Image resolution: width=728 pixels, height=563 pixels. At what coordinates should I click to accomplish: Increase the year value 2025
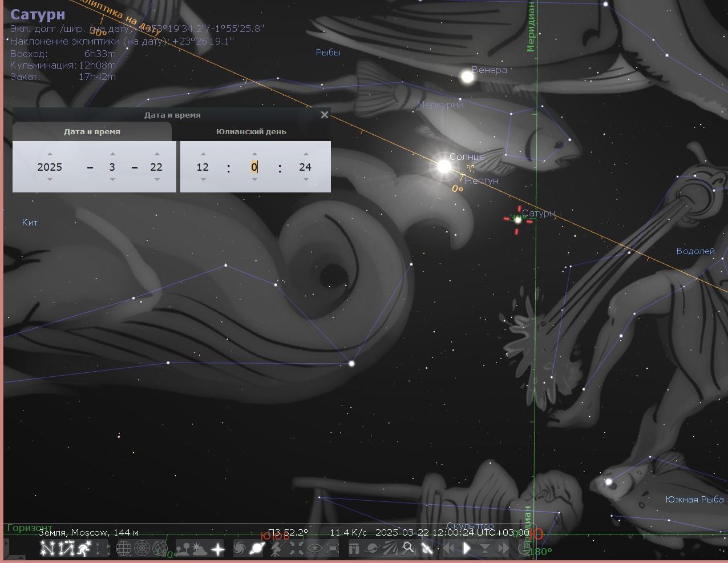coord(50,154)
